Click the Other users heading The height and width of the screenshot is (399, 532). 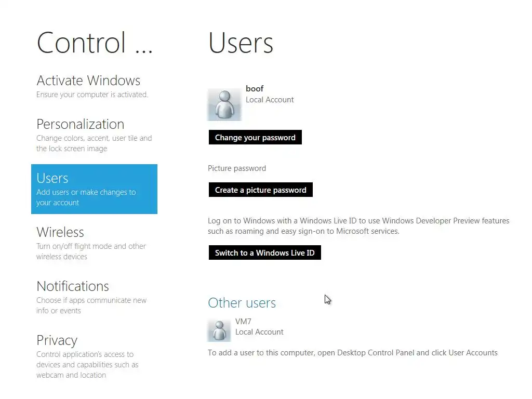242,303
